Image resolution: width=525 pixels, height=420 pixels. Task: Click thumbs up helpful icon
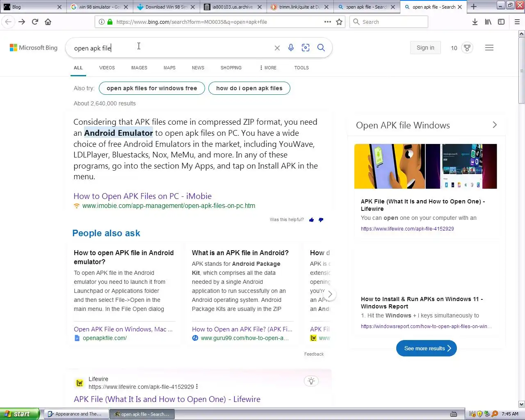(311, 220)
